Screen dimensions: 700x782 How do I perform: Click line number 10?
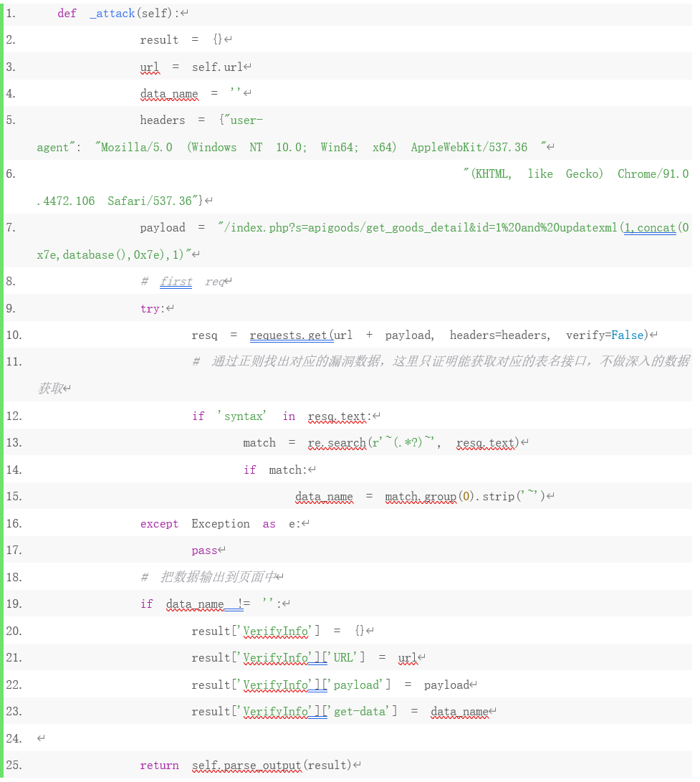coord(14,335)
